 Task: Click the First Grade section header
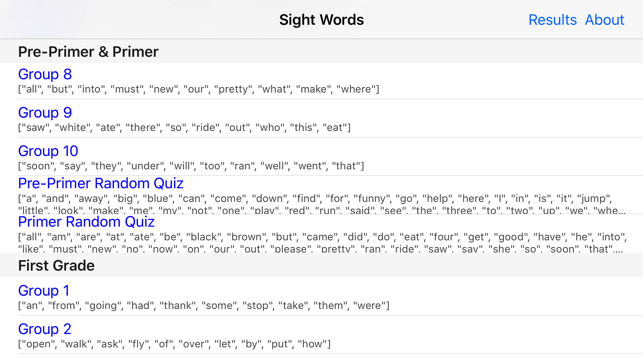tap(56, 266)
